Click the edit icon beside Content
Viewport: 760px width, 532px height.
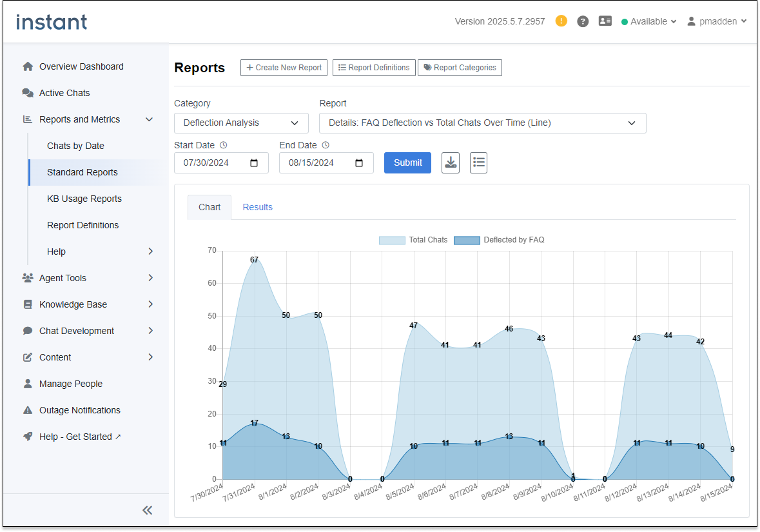28,357
